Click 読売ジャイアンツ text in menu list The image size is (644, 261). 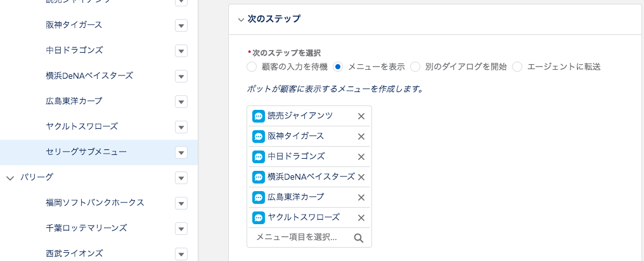[300, 116]
